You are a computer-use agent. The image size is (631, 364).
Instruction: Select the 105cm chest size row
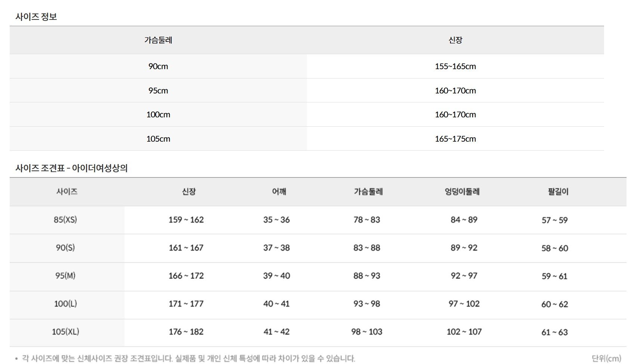(307, 139)
